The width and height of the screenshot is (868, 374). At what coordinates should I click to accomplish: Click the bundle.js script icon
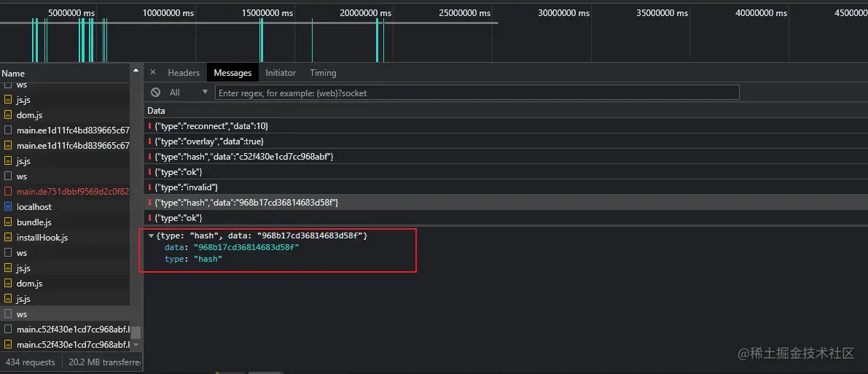[8, 222]
